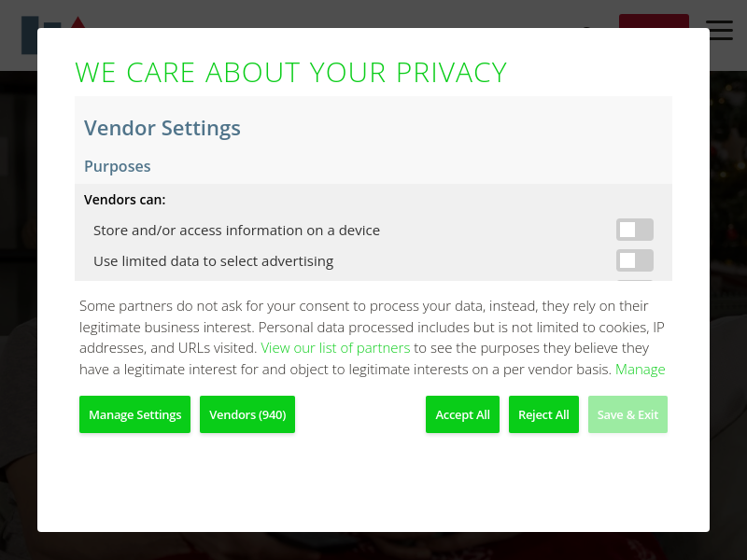Follow the View our list of partners link
Image resolution: width=747 pixels, height=560 pixels.
tap(335, 348)
